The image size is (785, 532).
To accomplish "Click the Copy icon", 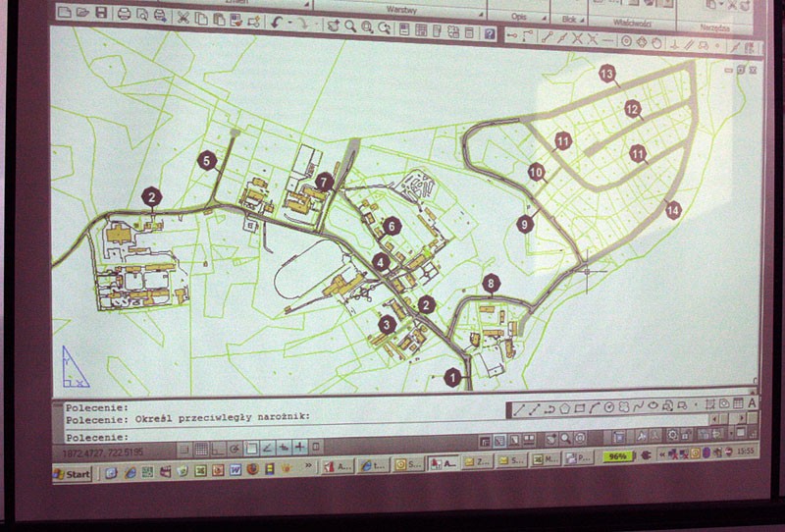I will [x=201, y=19].
